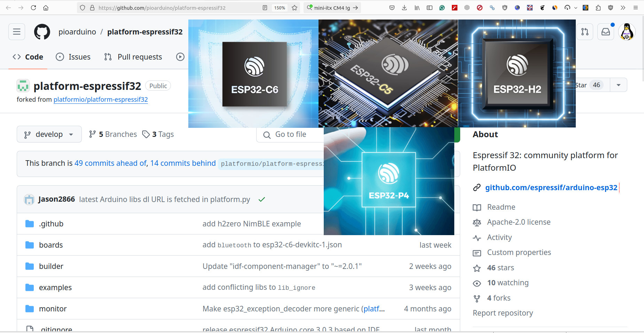Open the extensions puzzle piece icon
Image resolution: width=644 pixels, height=333 pixels.
[598, 8]
